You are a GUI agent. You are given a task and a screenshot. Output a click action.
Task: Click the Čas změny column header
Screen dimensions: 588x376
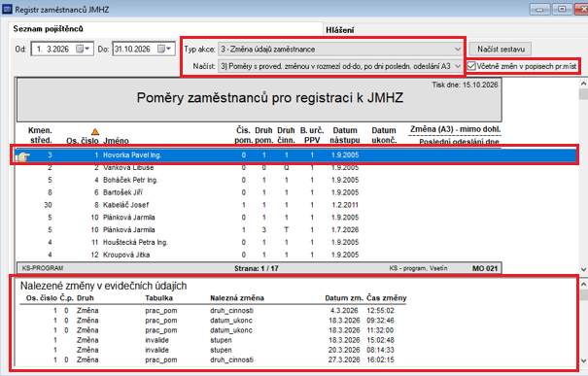[386, 298]
